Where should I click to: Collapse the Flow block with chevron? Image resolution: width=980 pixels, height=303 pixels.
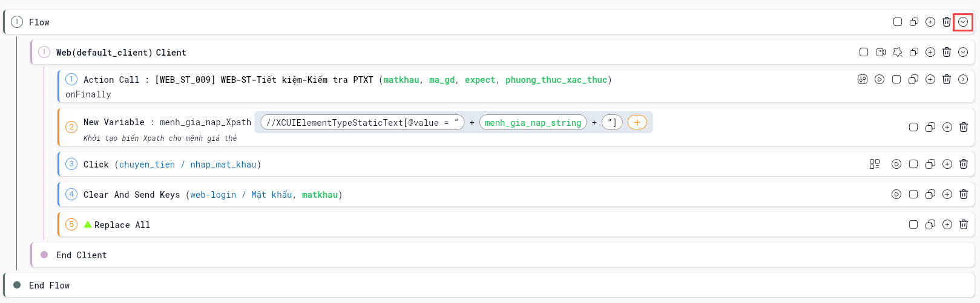tap(963, 22)
